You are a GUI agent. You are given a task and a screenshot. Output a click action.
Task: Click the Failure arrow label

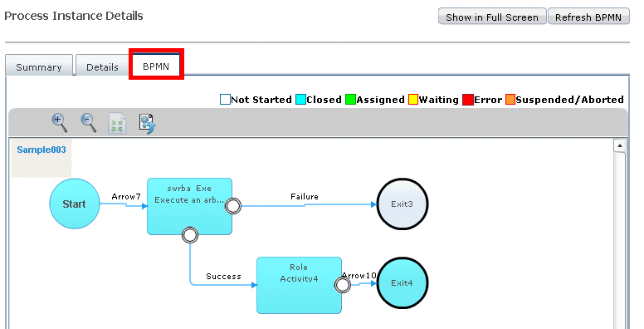(x=305, y=197)
